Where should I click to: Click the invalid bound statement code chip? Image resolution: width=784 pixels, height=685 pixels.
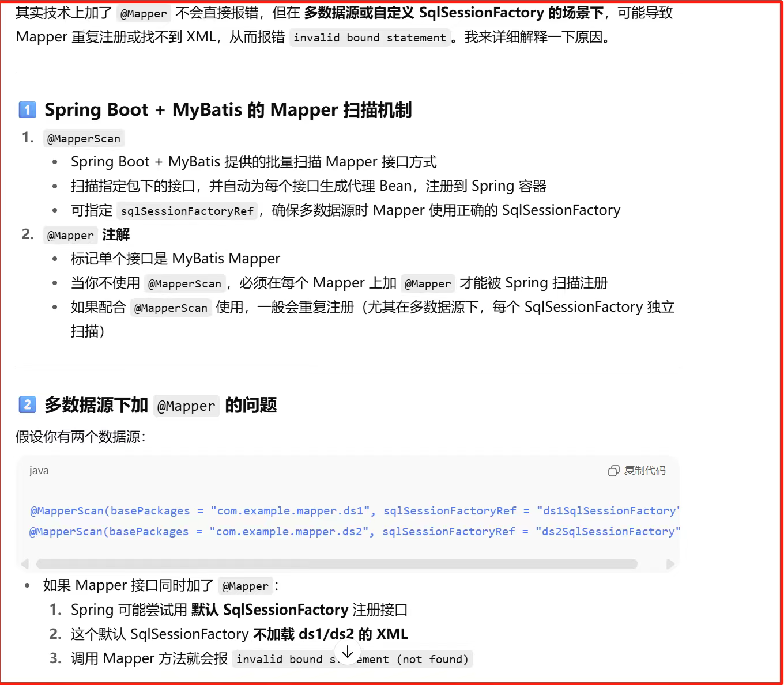(x=370, y=37)
